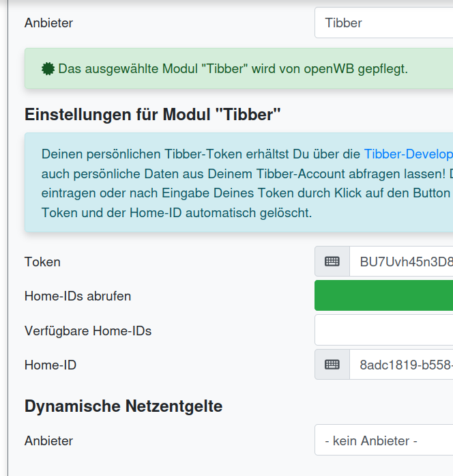Click the "Einstellungen für Modul Tibber" heading
Image resolution: width=453 pixels, height=476 pixels.
(153, 114)
